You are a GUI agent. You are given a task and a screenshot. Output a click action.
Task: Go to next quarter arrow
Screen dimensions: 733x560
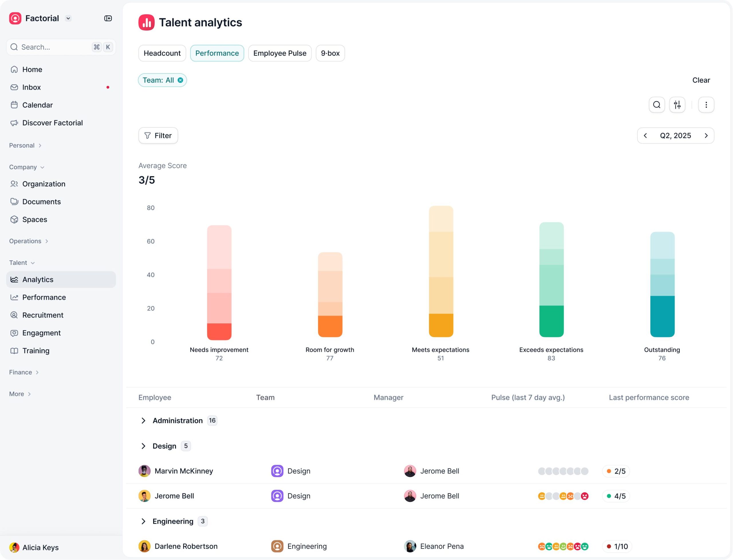point(706,136)
